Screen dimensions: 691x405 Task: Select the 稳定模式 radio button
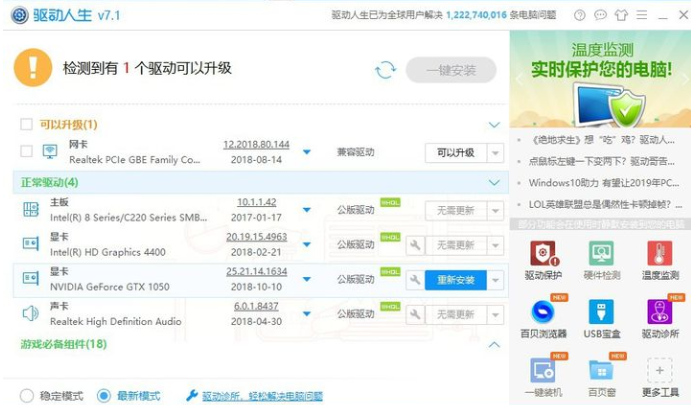point(27,396)
